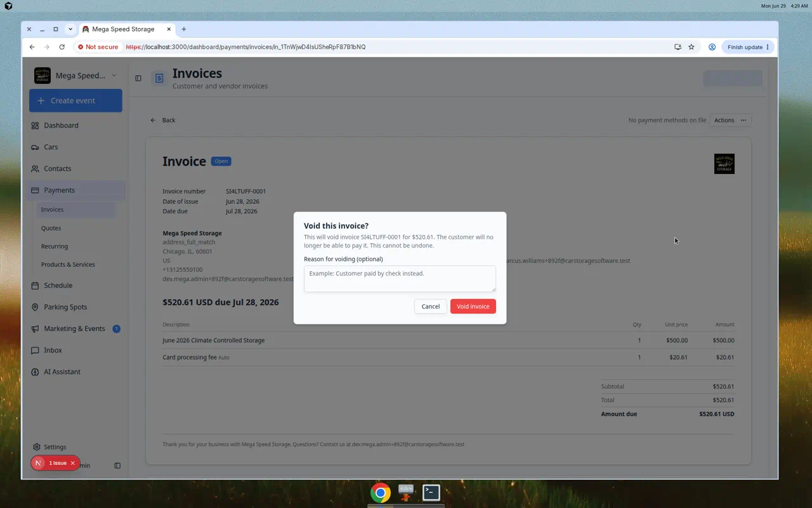Select the Payments wallet icon
The width and height of the screenshot is (812, 508).
click(35, 190)
